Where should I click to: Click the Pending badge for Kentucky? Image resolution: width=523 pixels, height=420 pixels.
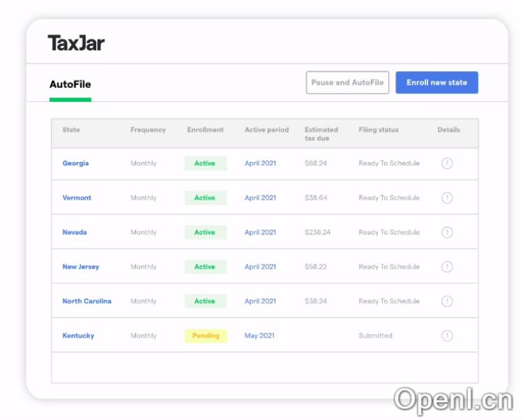pos(206,336)
